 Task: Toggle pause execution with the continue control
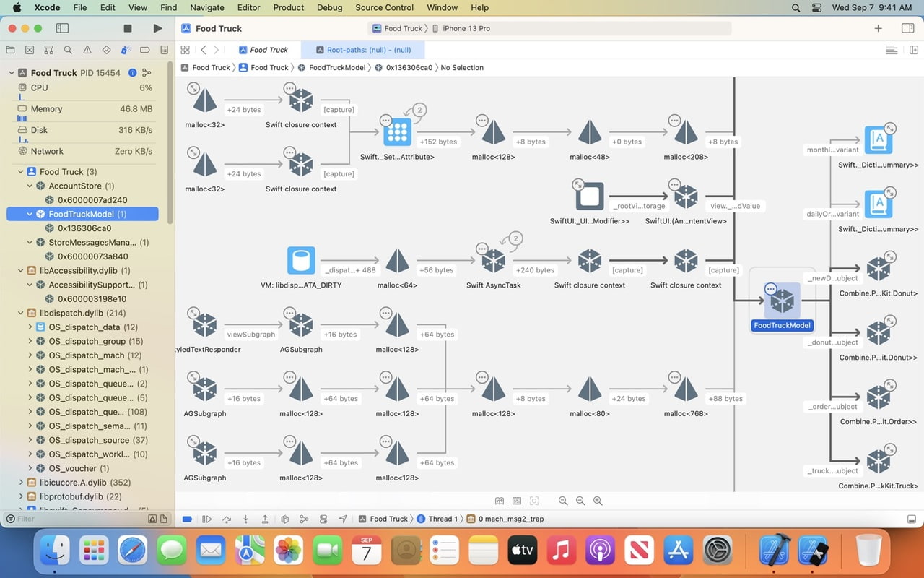pos(207,519)
